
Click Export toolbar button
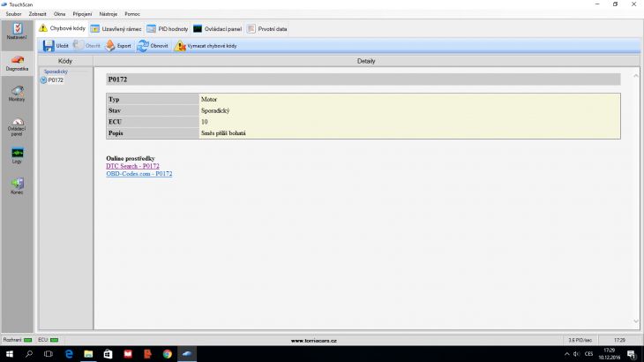(x=118, y=46)
